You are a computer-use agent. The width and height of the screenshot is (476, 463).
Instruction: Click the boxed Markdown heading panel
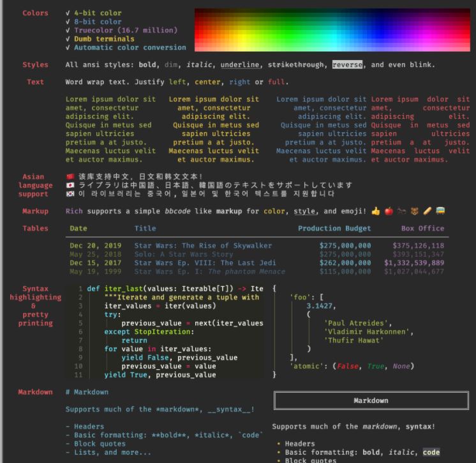point(371,400)
